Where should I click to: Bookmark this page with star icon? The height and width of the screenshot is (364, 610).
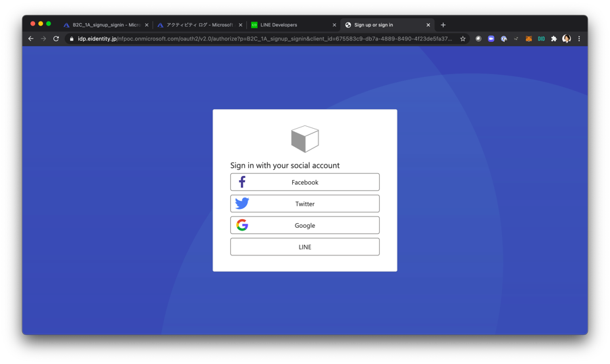[462, 38]
